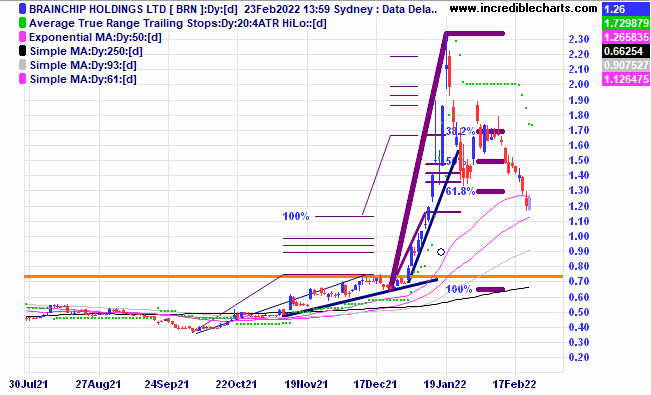
Task: Click the 30Jul21 date axis label
Action: point(29,384)
